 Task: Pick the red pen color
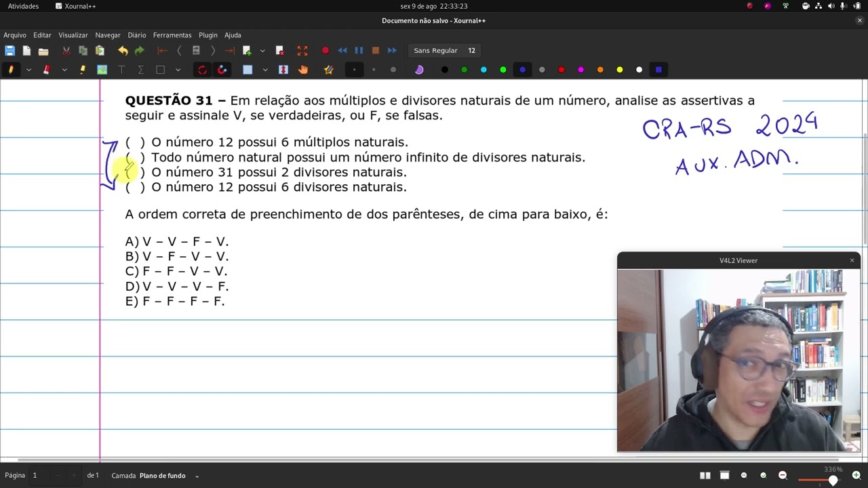(x=561, y=70)
